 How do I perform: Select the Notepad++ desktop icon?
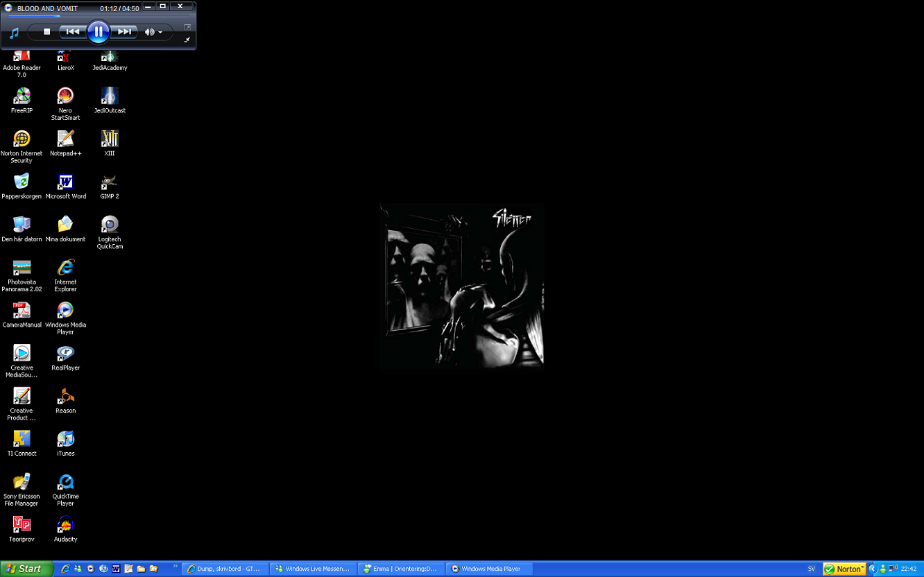click(66, 144)
